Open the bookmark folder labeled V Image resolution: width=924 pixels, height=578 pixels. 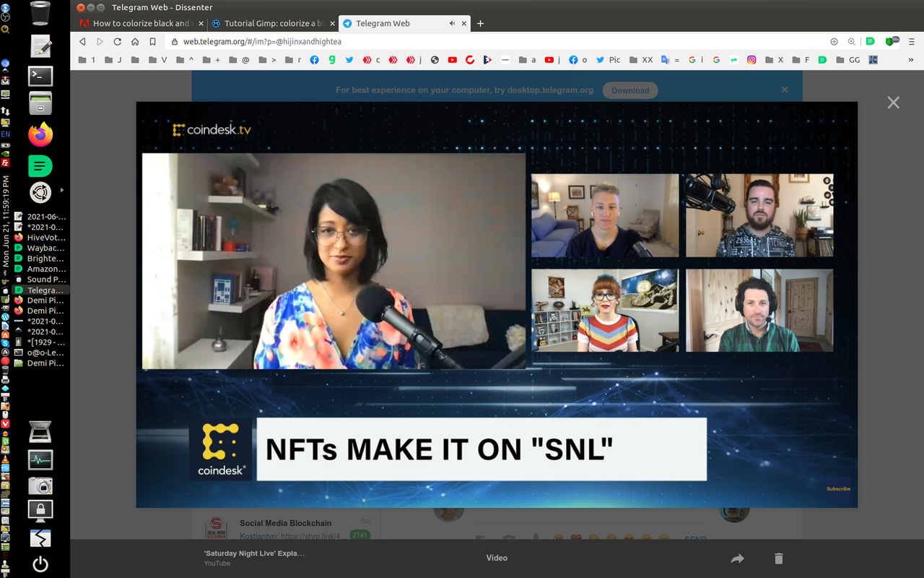point(157,60)
